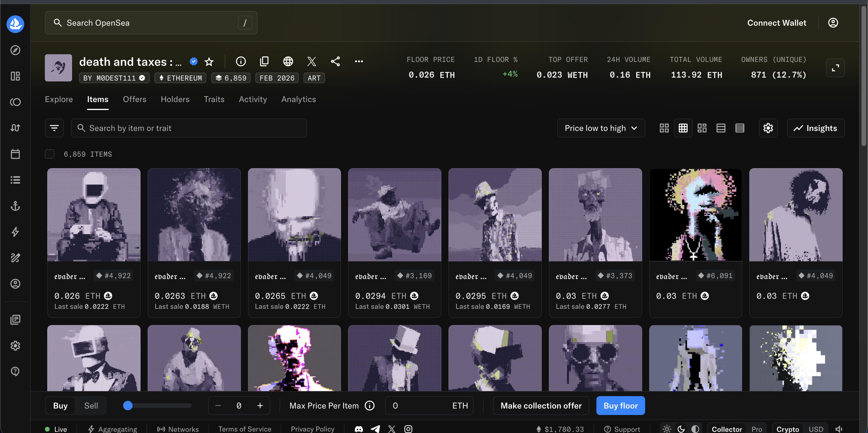Focus the Search by item or trait field
Image resolution: width=868 pixels, height=433 pixels.
(x=189, y=128)
